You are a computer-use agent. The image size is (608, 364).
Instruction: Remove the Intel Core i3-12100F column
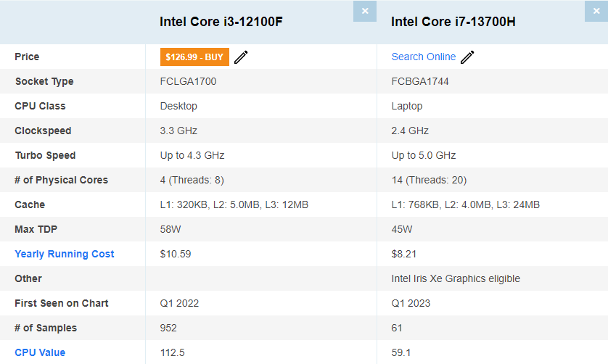[364, 11]
